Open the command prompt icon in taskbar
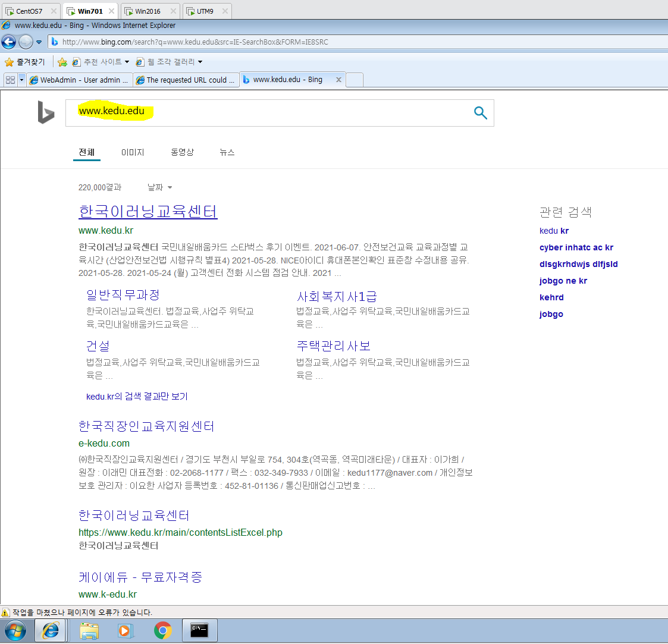 [x=199, y=630]
